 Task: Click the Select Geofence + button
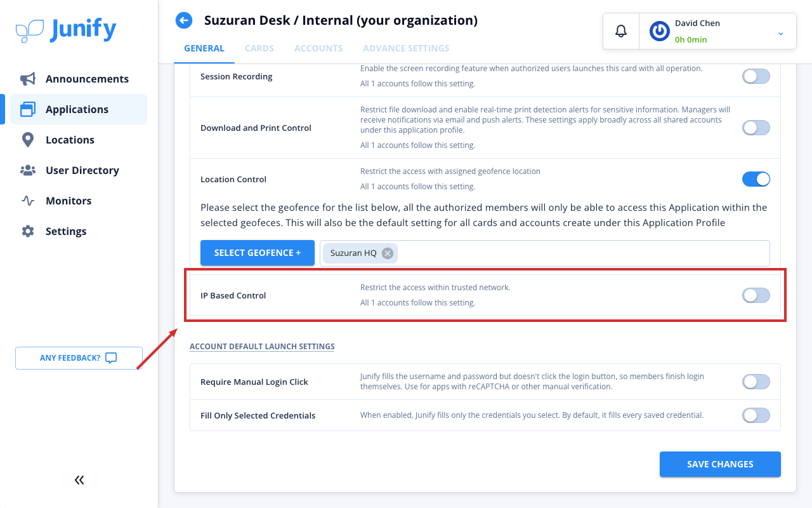pyautogui.click(x=258, y=253)
